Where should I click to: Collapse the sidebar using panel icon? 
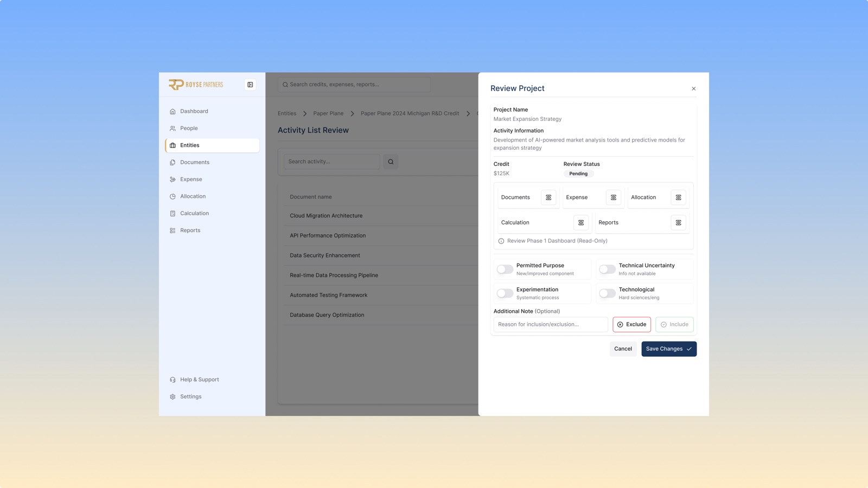pos(250,85)
